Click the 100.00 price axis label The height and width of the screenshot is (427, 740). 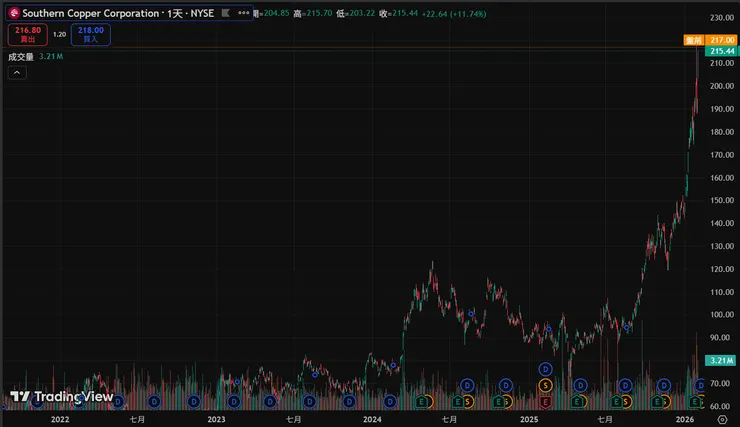[x=722, y=314]
